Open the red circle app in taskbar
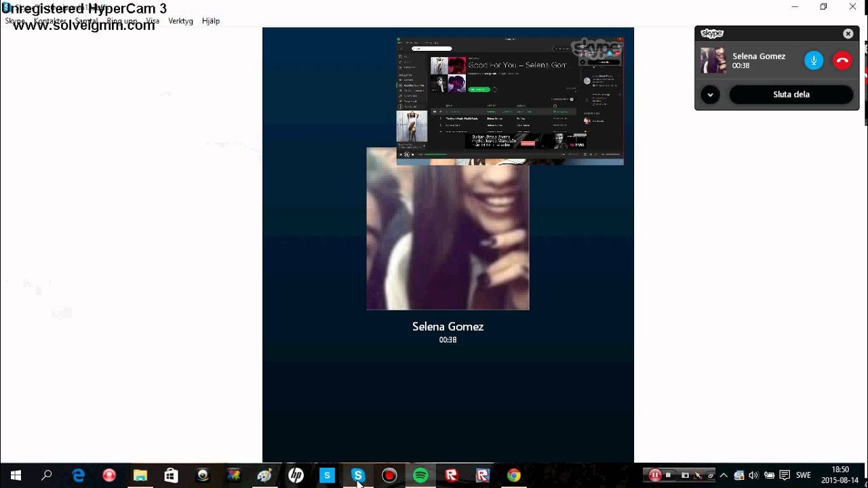The image size is (868, 488). (x=109, y=476)
